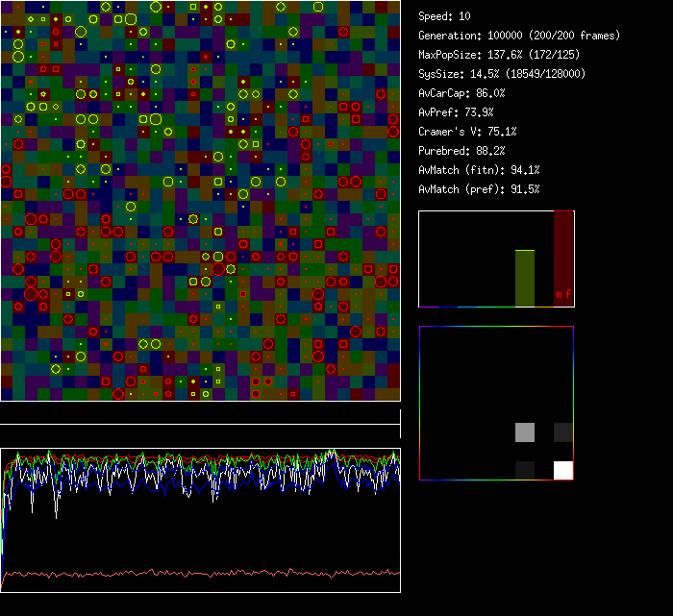Viewport: 673px width, 616px height.
Task: Select the AvMatch (pref) statistic
Action: (x=479, y=189)
